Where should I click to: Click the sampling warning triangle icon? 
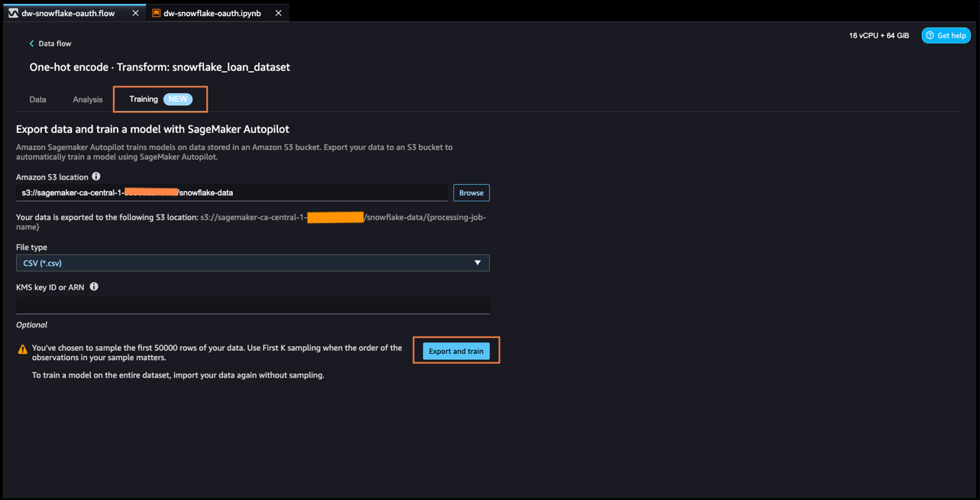(23, 349)
